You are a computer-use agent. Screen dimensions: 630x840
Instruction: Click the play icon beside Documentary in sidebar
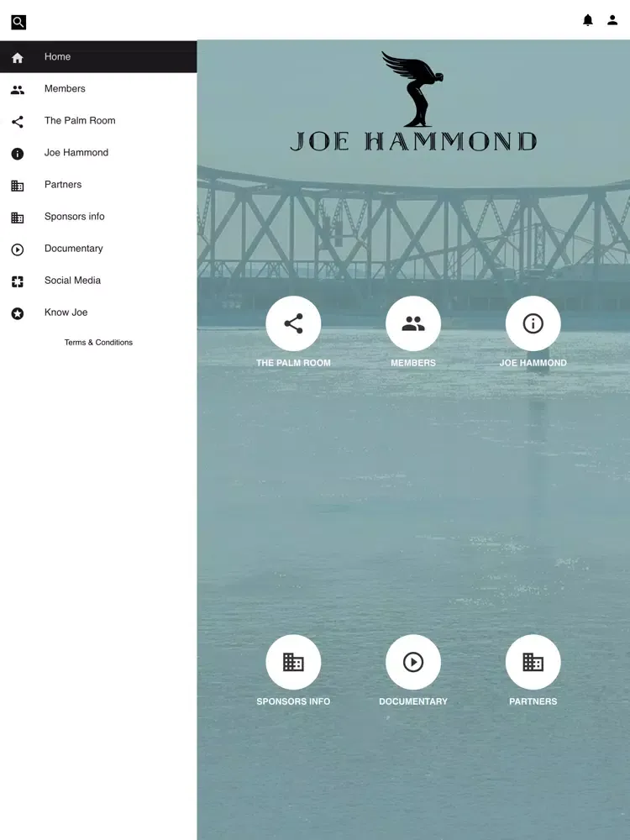pyautogui.click(x=18, y=249)
